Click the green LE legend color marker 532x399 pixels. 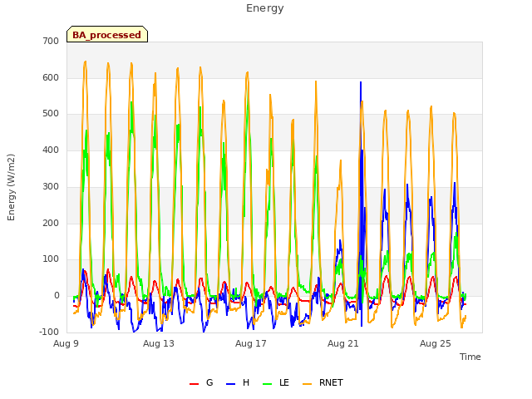tap(268, 384)
